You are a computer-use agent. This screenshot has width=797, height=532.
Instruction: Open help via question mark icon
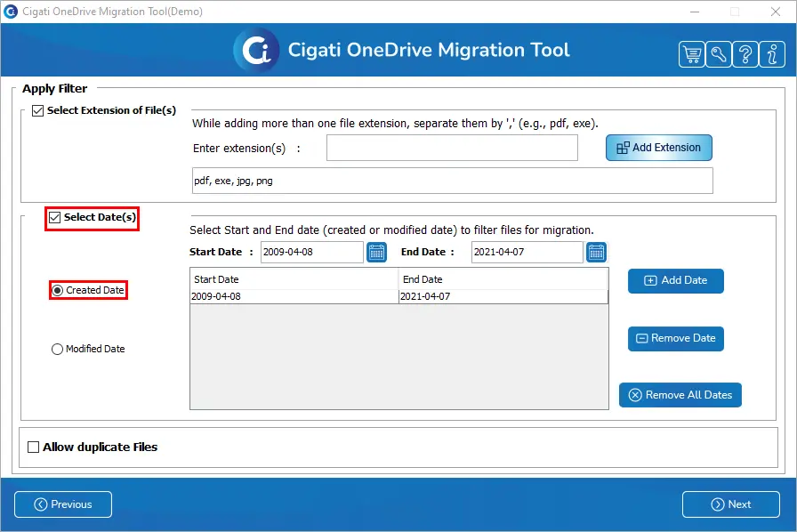[x=745, y=54]
